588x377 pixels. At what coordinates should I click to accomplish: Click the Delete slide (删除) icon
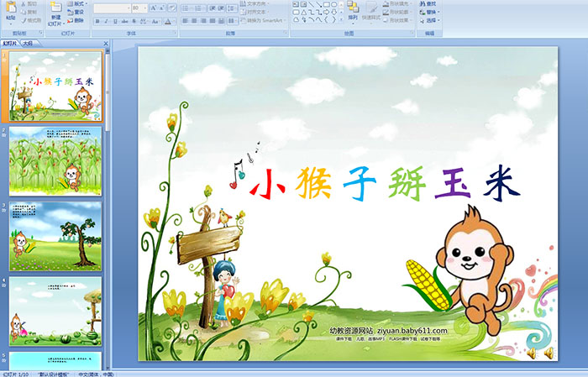pyautogui.click(x=76, y=21)
